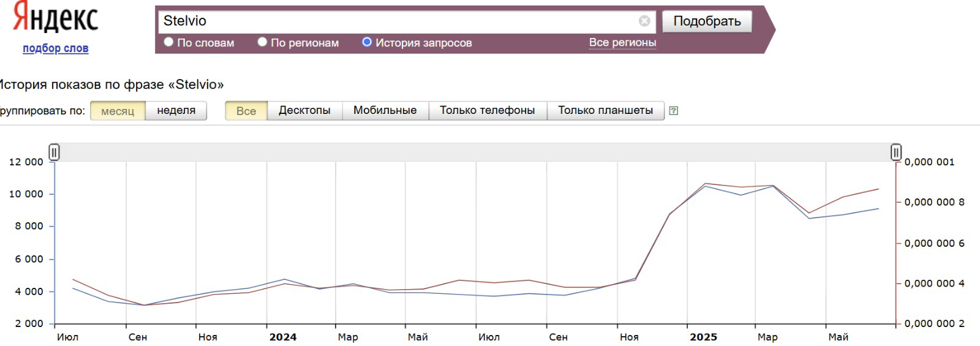Click the 2025 x-axis label
Screen dimensions: 980x346
[703, 337]
